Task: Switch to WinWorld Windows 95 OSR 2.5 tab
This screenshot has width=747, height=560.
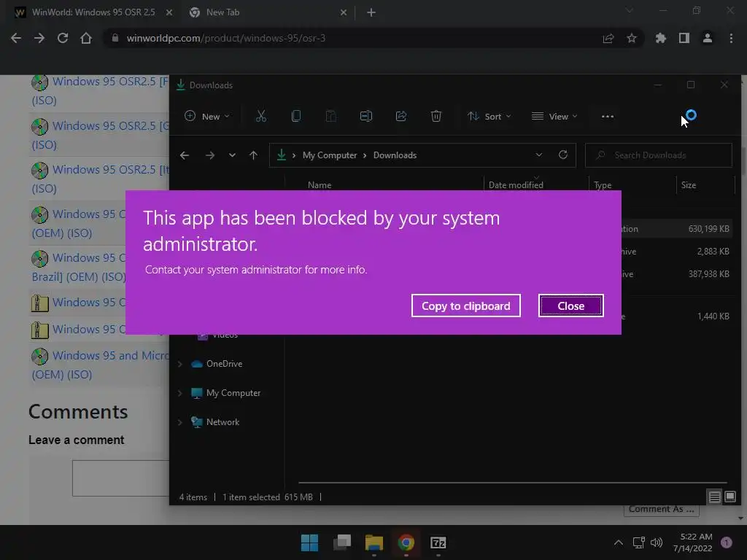Action: pyautogui.click(x=93, y=12)
